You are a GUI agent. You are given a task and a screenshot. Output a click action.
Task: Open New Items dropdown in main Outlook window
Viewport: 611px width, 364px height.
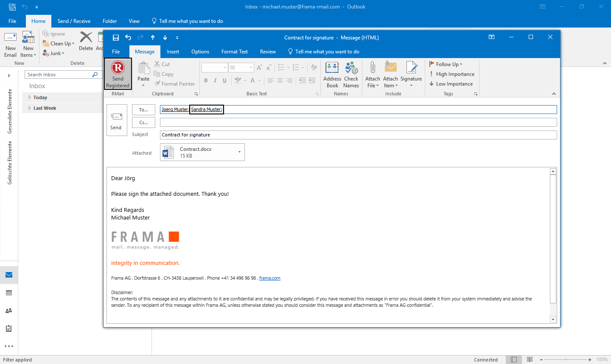click(x=28, y=44)
